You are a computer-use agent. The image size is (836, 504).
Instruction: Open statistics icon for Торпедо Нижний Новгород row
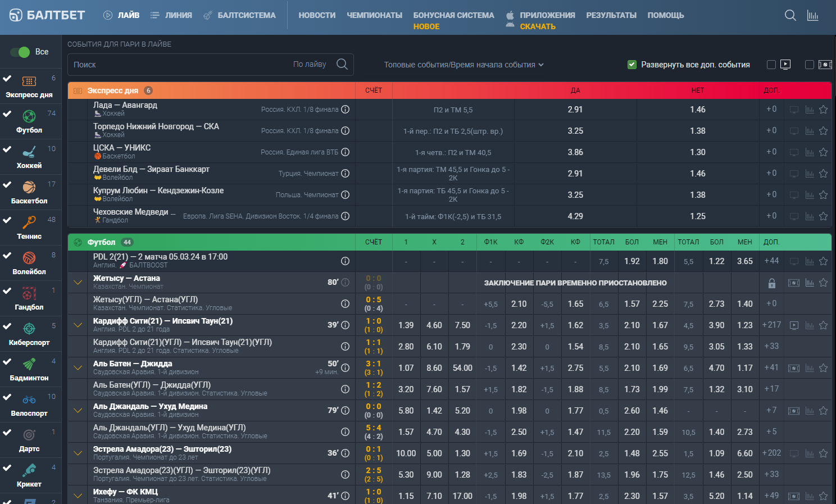point(809,131)
